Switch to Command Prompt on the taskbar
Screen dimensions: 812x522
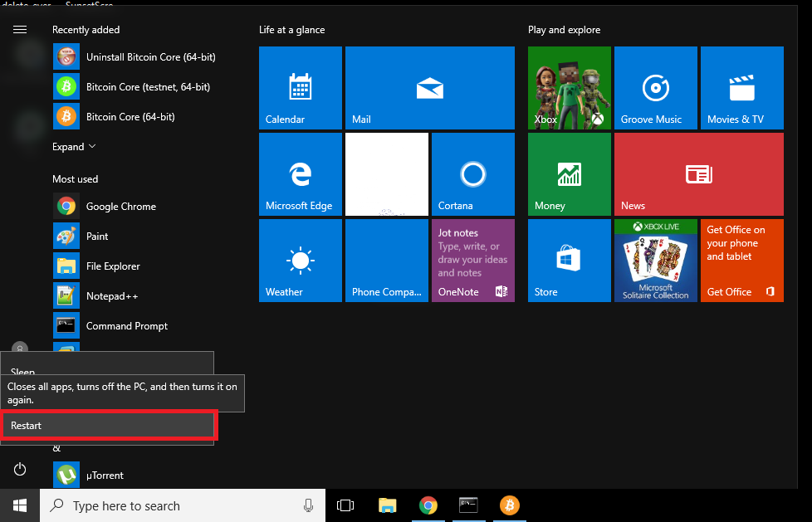[x=468, y=505]
